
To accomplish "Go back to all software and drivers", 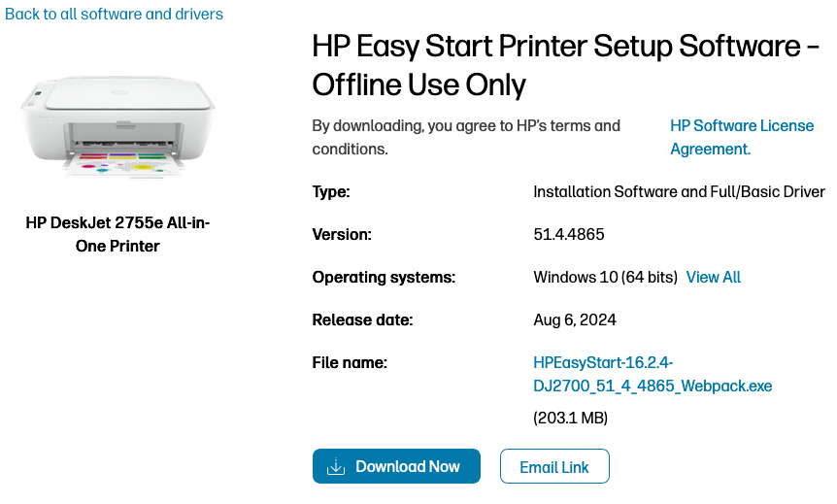I will 114,15.
